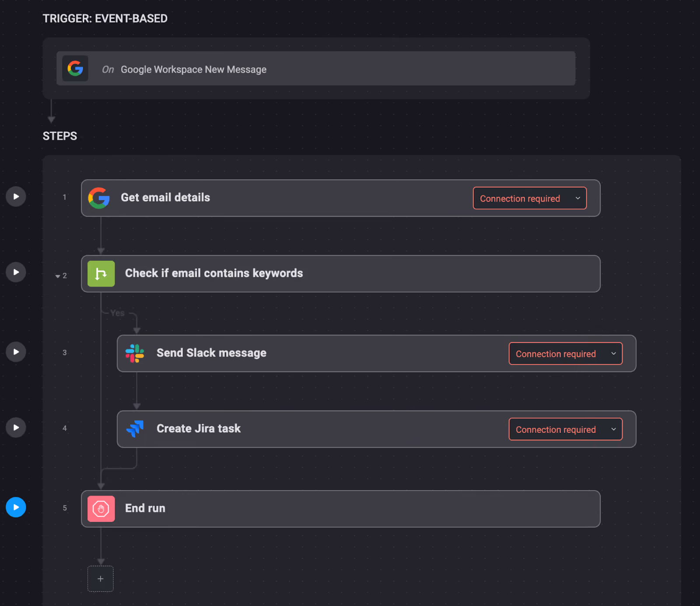Open Connection required dropdown for Get email details
700x606 pixels.
pyautogui.click(x=530, y=199)
